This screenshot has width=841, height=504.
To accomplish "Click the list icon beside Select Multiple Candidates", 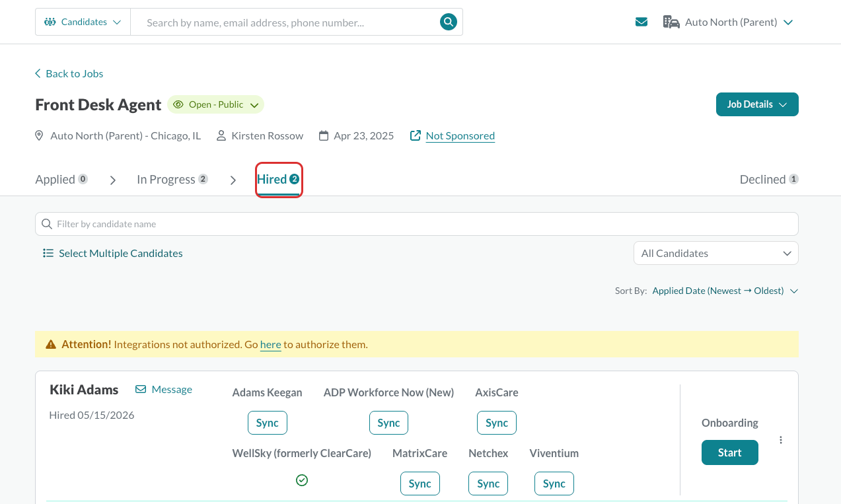I will point(48,253).
